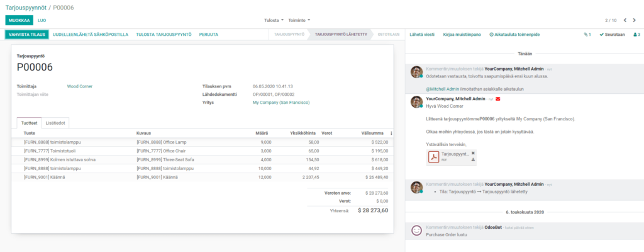Click unit price 44,92
Screen dimensions: 644x252
click(313, 168)
